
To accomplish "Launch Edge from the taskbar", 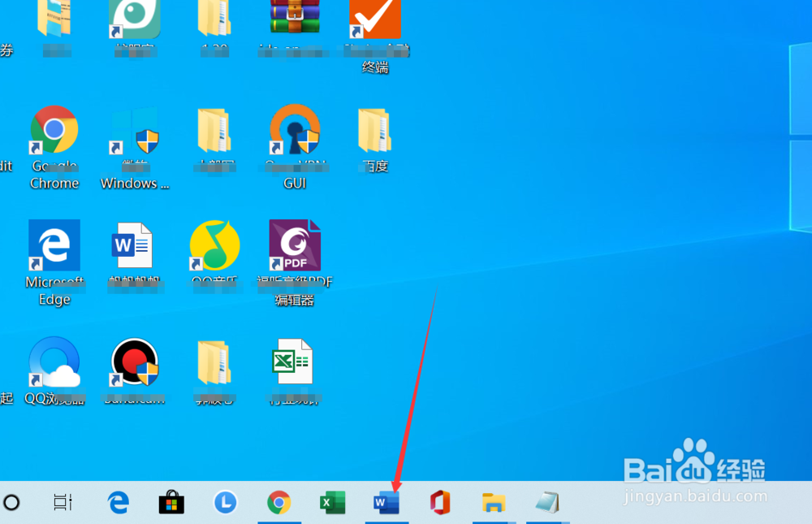I will click(x=118, y=502).
